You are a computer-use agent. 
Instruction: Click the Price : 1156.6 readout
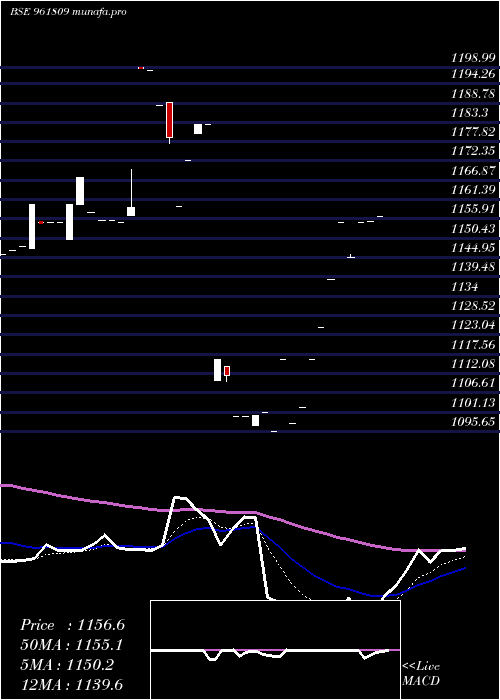tap(73, 625)
